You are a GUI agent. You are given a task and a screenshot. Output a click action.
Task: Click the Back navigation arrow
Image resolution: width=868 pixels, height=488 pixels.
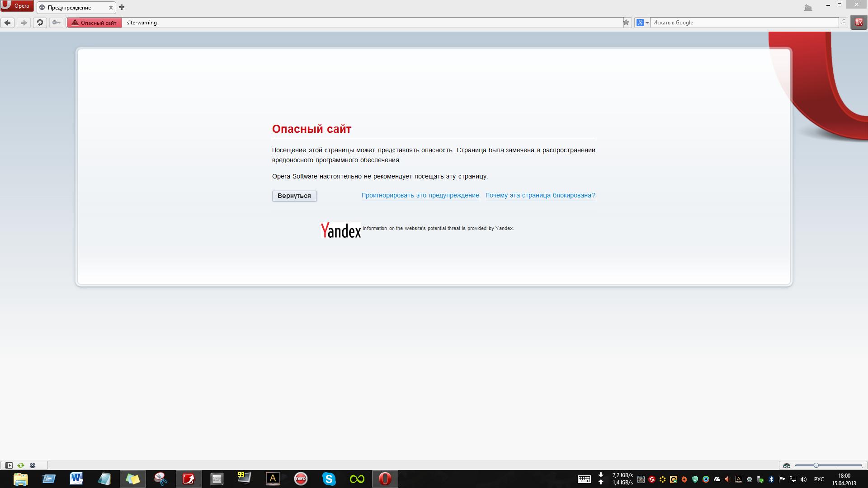tap(7, 23)
